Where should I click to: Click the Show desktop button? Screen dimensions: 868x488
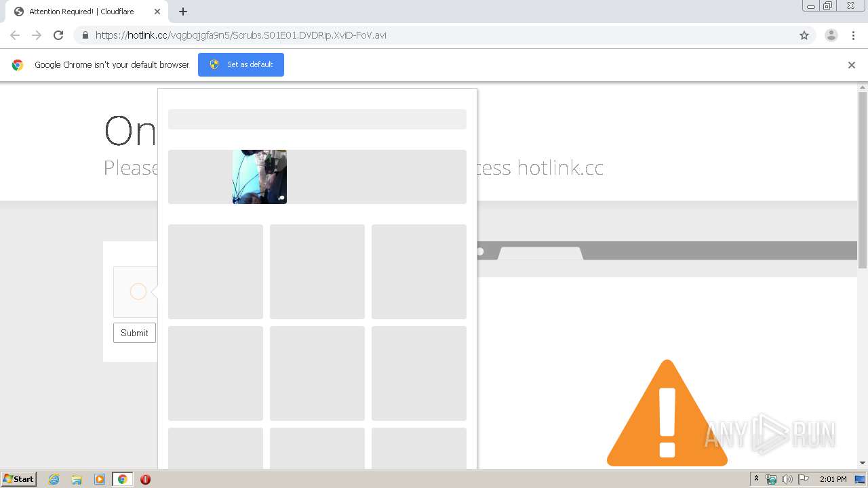[860, 479]
